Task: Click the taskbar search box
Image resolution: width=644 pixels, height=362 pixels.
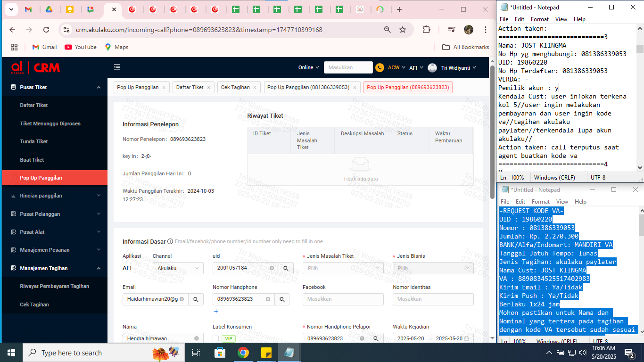Action: tap(103, 353)
